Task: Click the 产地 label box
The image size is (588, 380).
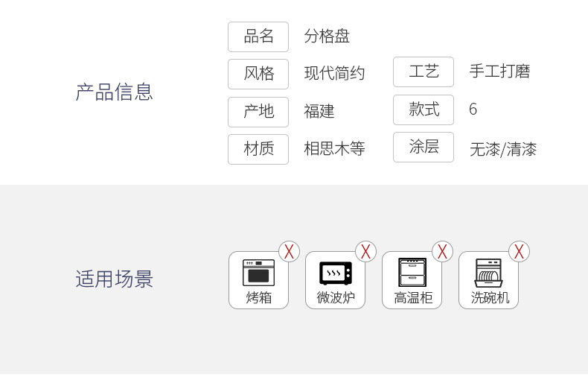Action: click(x=258, y=112)
